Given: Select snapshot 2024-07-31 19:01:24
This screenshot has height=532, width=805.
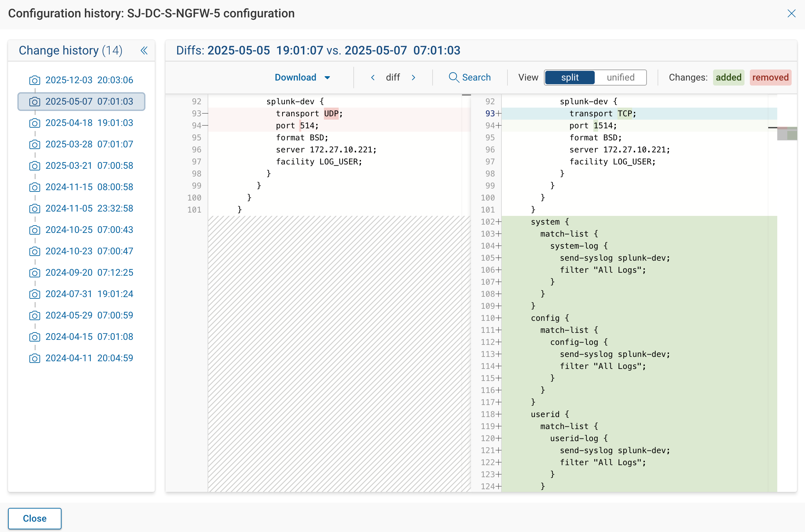Looking at the screenshot, I should tap(89, 294).
